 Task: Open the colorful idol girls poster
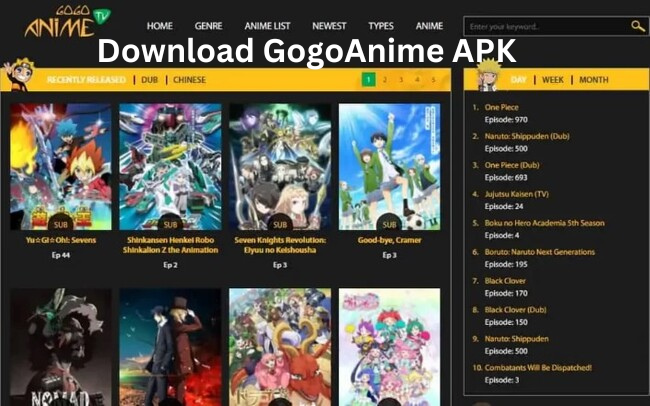(389, 347)
